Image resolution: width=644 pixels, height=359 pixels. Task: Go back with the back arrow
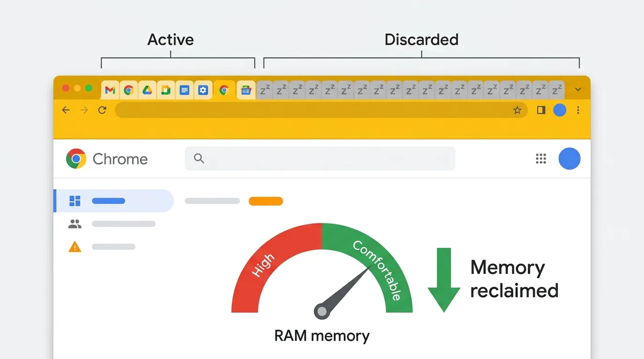click(x=66, y=110)
